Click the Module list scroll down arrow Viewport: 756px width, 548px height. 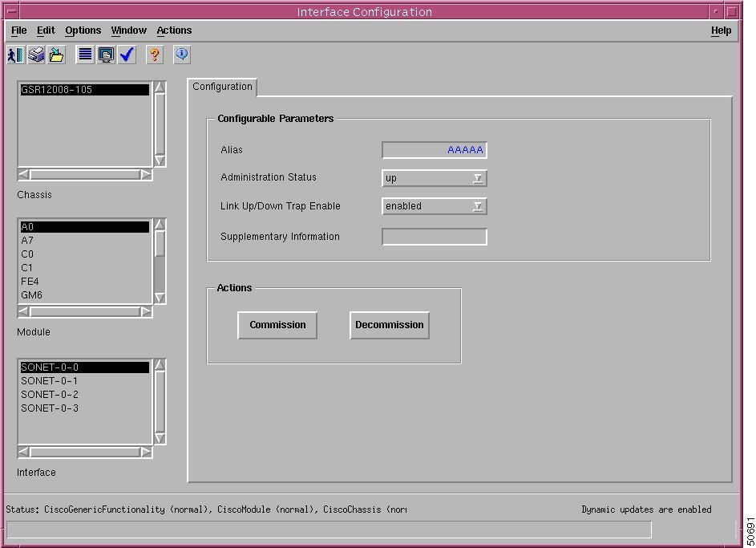[160, 298]
